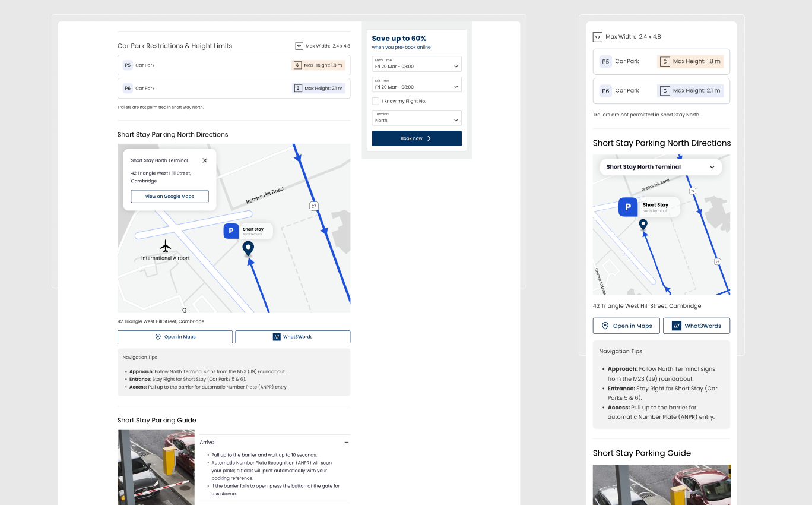This screenshot has width=812, height=505.
Task: Click the location pin on desktop map
Action: pos(248,249)
